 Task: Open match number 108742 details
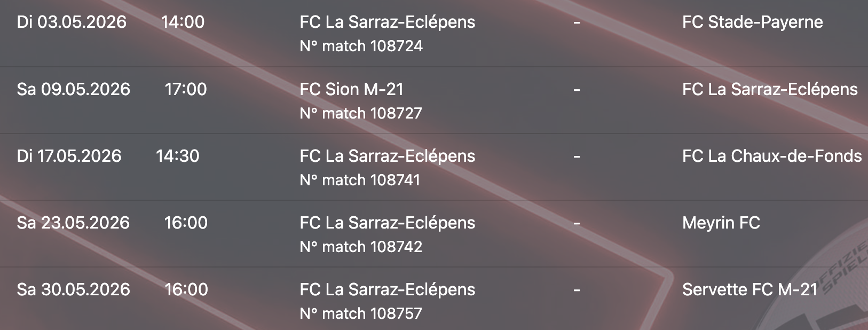coord(361,247)
